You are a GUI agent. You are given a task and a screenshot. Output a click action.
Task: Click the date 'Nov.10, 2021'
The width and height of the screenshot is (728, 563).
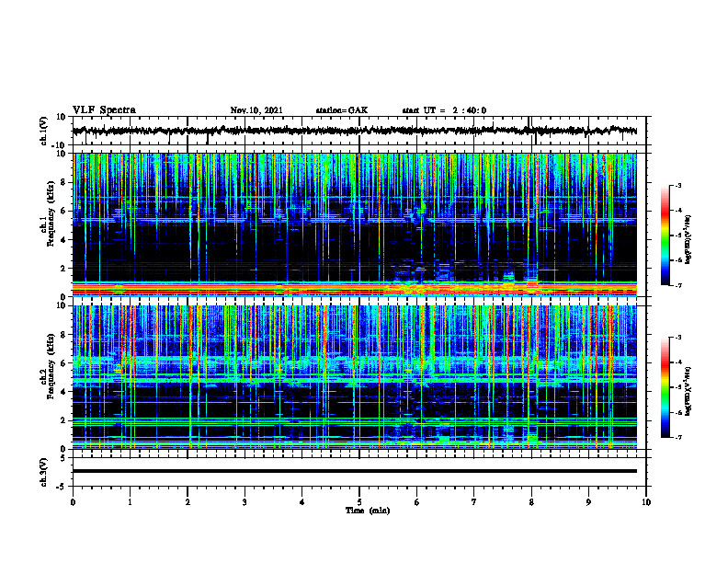coord(256,110)
